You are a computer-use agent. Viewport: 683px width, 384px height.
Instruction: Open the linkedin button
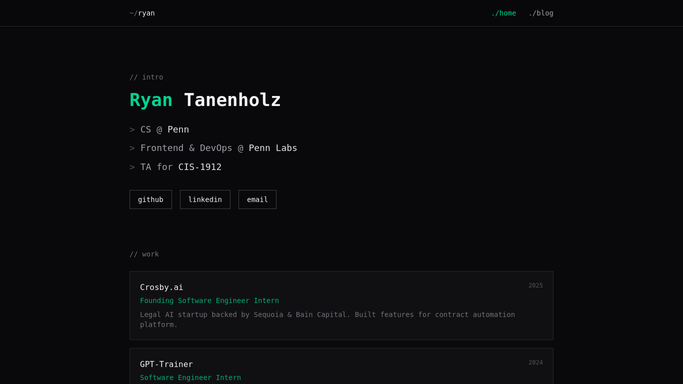(205, 199)
